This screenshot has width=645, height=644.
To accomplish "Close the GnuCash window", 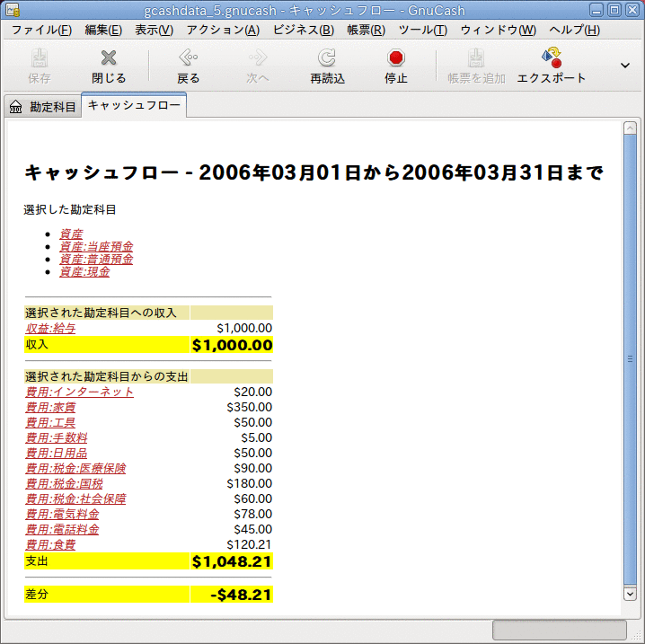I will tap(632, 10).
